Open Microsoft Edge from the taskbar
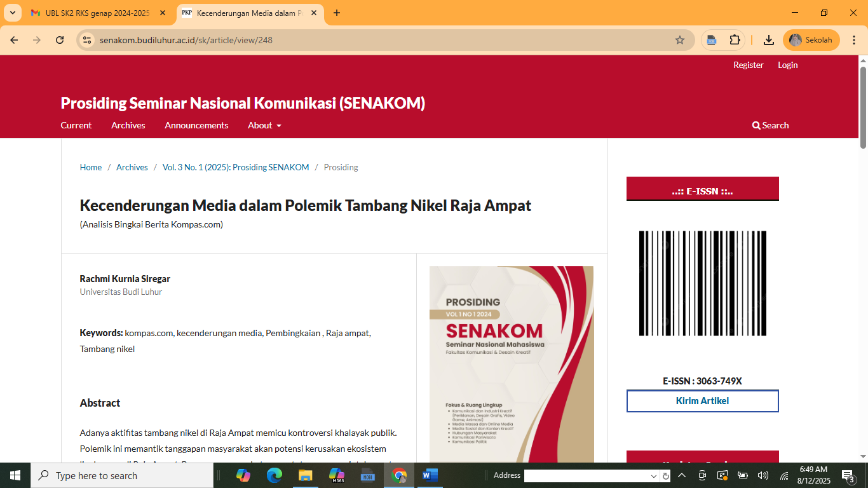The image size is (868, 488). point(275,475)
